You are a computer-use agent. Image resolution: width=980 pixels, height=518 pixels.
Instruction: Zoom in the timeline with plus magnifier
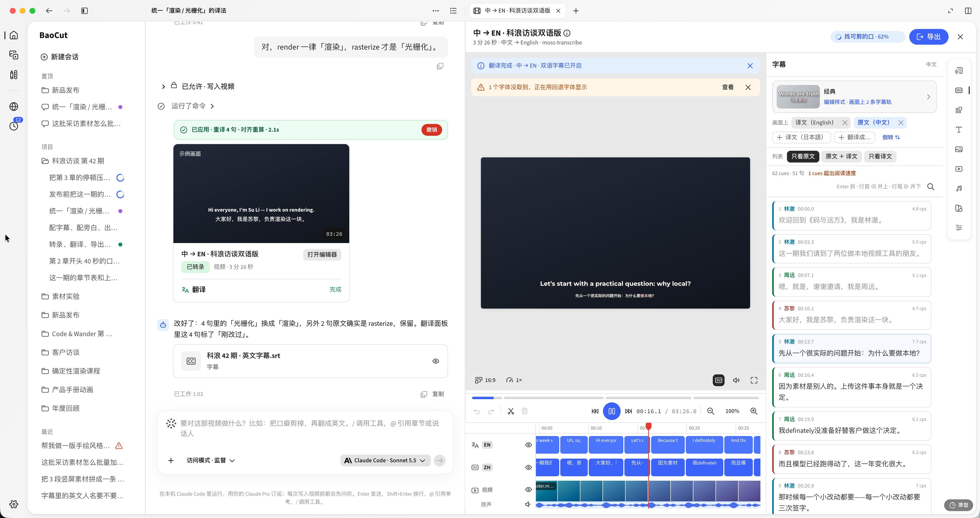(x=754, y=411)
